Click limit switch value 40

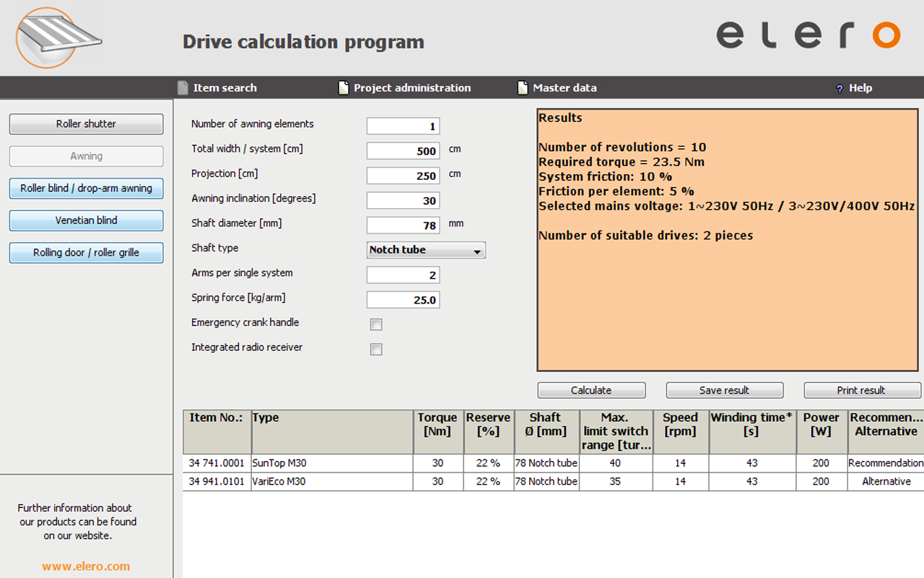[615, 463]
